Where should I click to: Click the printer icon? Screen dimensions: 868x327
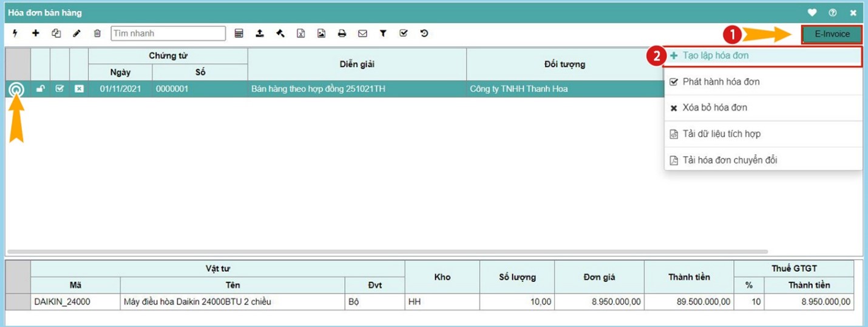click(x=342, y=33)
